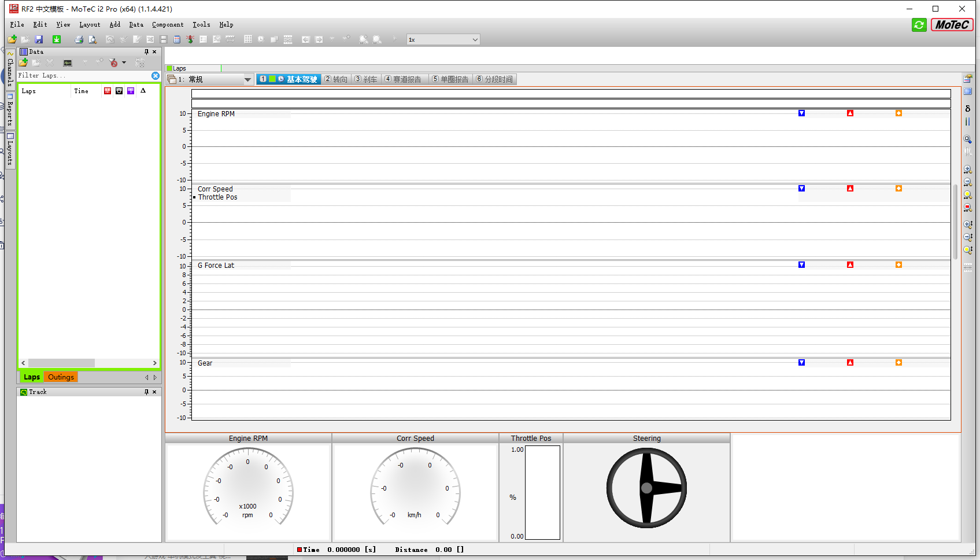The height and width of the screenshot is (560, 980).
Task: Click the green download data icon
Action: click(x=57, y=39)
